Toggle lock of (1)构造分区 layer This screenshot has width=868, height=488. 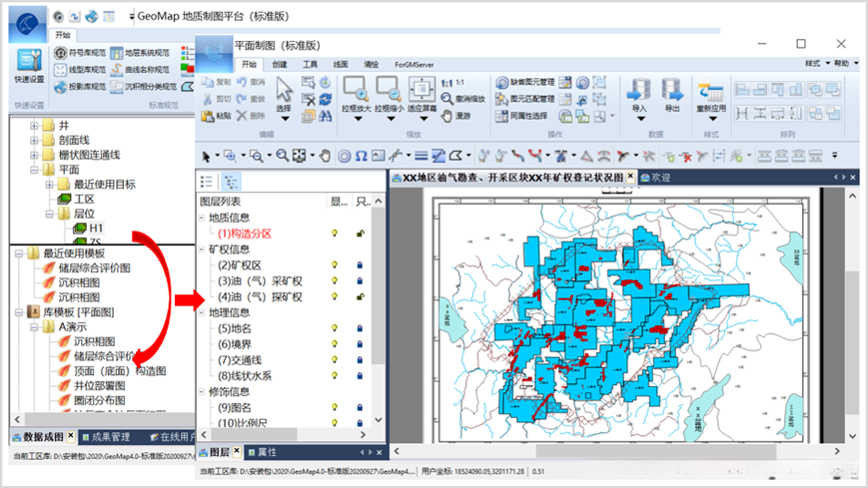[360, 234]
